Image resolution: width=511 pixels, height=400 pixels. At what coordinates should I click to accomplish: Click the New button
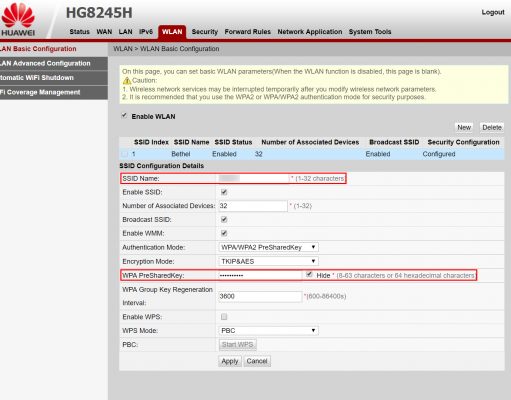tap(464, 127)
